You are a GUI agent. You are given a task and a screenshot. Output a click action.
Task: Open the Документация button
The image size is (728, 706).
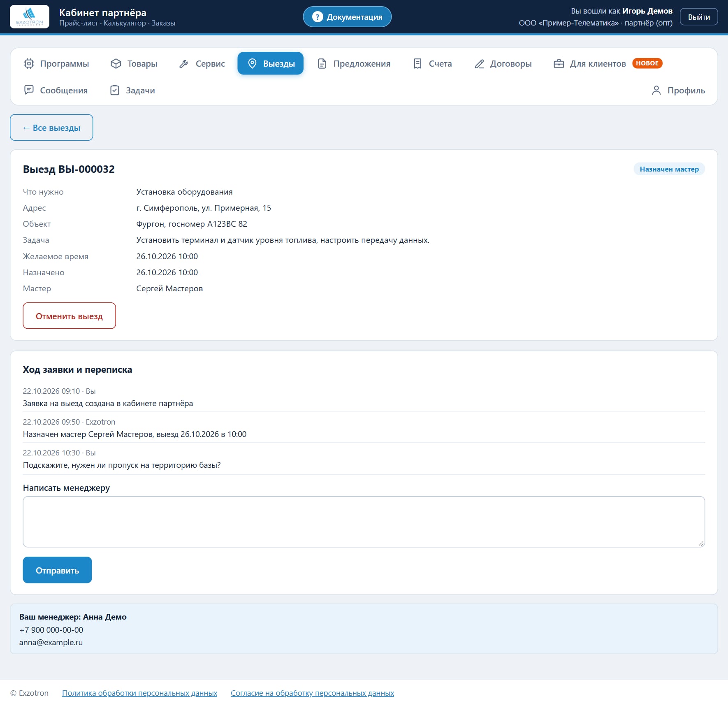click(x=347, y=17)
